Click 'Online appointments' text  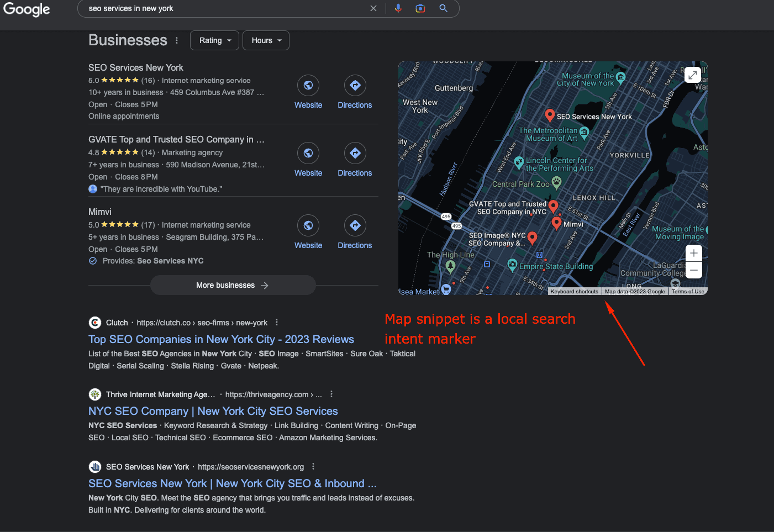pos(124,116)
